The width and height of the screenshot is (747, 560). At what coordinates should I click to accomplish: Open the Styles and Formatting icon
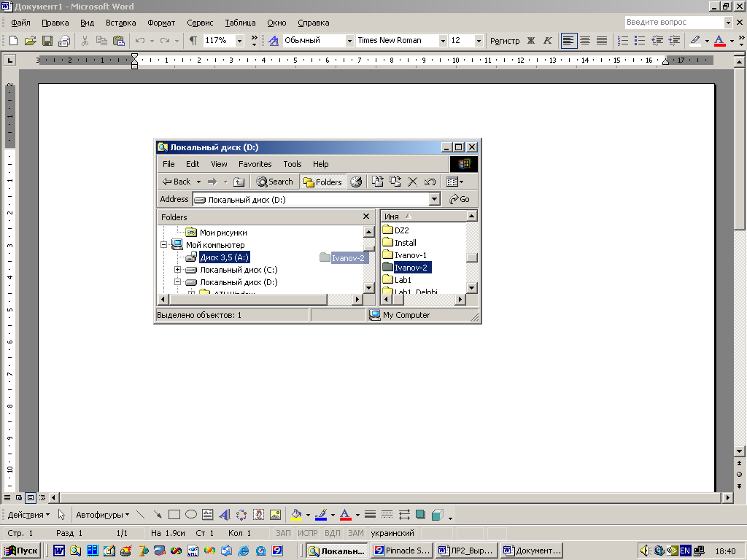pyautogui.click(x=274, y=41)
